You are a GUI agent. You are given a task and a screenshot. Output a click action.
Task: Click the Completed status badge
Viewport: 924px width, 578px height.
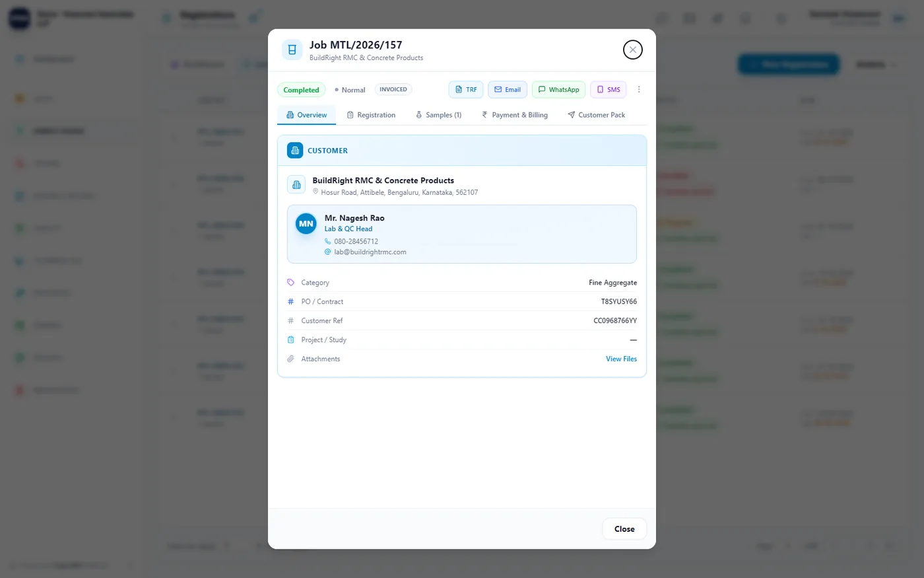click(x=301, y=90)
